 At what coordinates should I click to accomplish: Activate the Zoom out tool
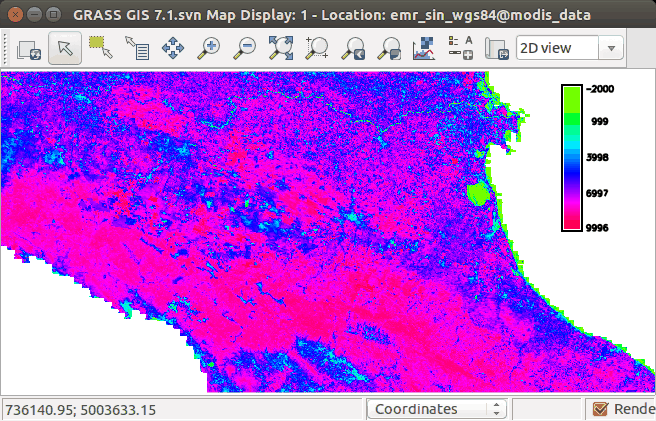pos(244,48)
